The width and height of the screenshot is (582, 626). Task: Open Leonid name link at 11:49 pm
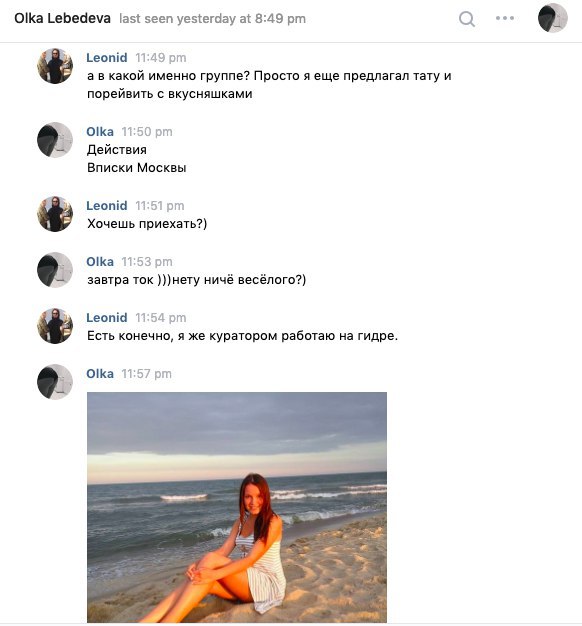[x=107, y=57]
